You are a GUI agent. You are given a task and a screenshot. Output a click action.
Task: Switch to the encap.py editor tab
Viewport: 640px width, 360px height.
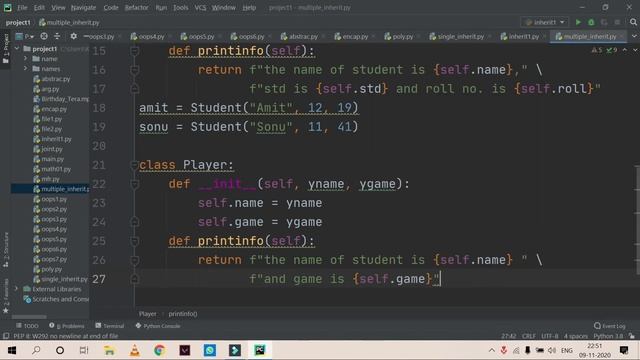[351, 36]
